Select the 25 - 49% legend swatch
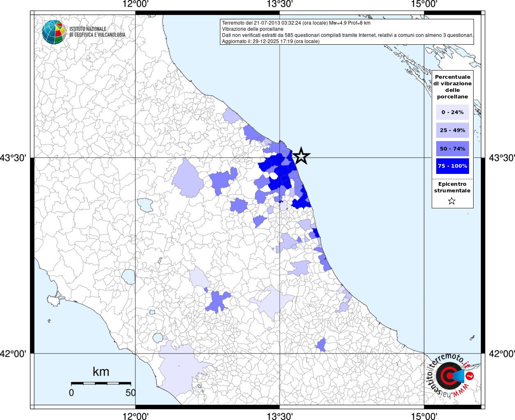The width and height of the screenshot is (515, 420). [452, 130]
